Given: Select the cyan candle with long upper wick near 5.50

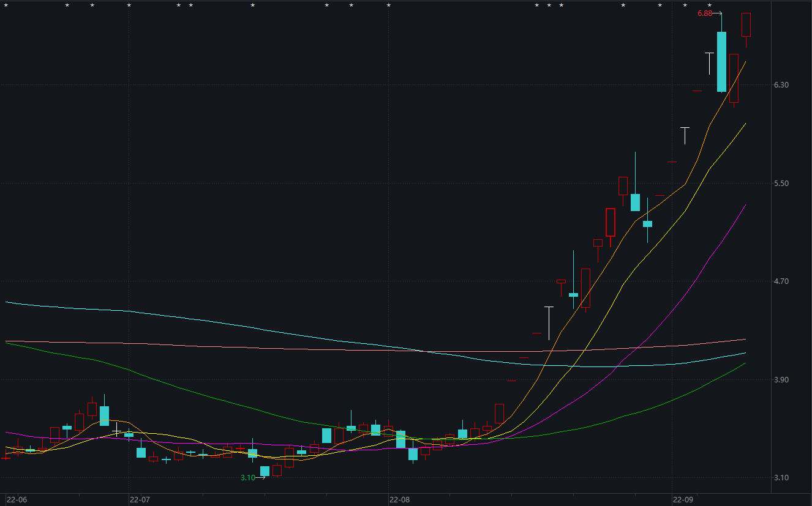Looking at the screenshot, I should (636, 202).
